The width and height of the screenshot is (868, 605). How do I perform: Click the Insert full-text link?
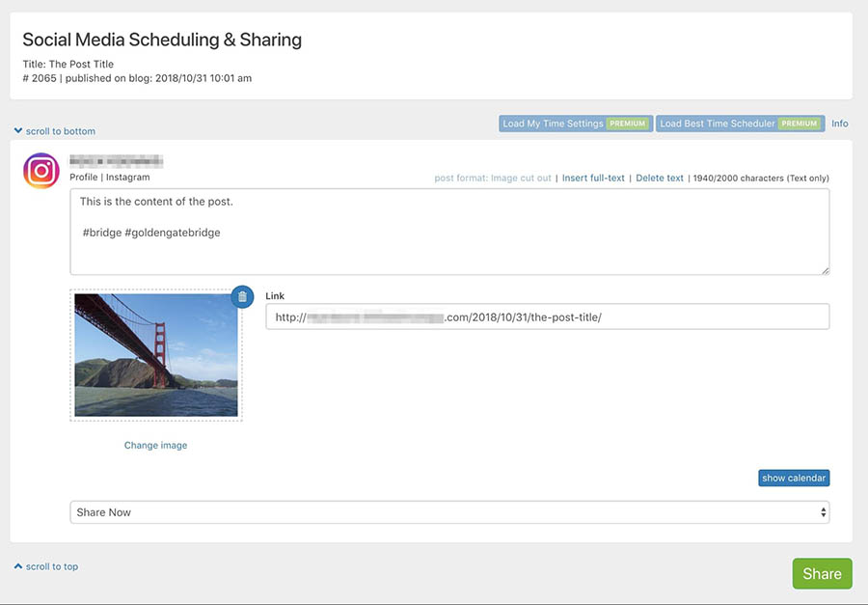pyautogui.click(x=593, y=179)
